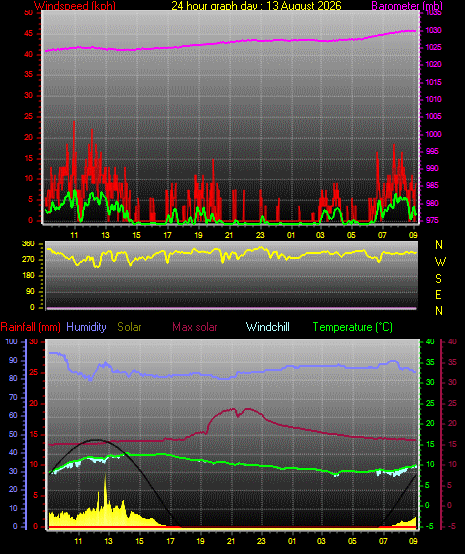This screenshot has height=554, width=465.
Task: Click the 'E' compass label beside direction graph
Action: pyautogui.click(x=438, y=295)
